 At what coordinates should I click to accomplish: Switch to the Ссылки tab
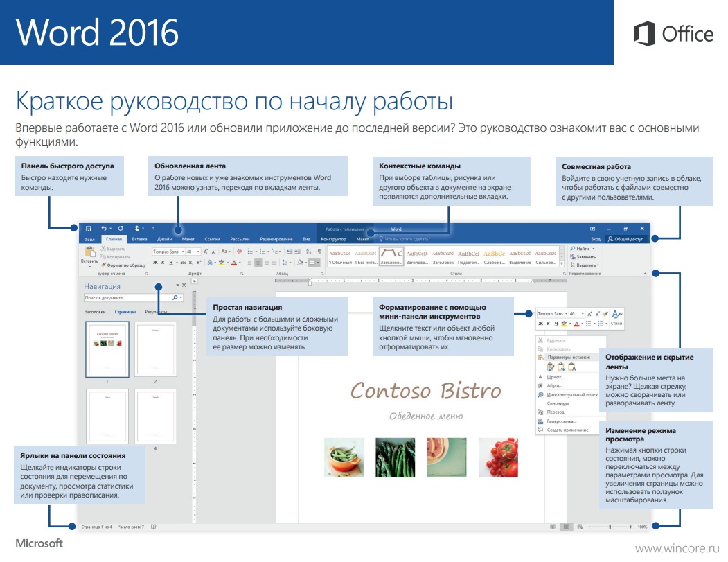click(x=212, y=239)
